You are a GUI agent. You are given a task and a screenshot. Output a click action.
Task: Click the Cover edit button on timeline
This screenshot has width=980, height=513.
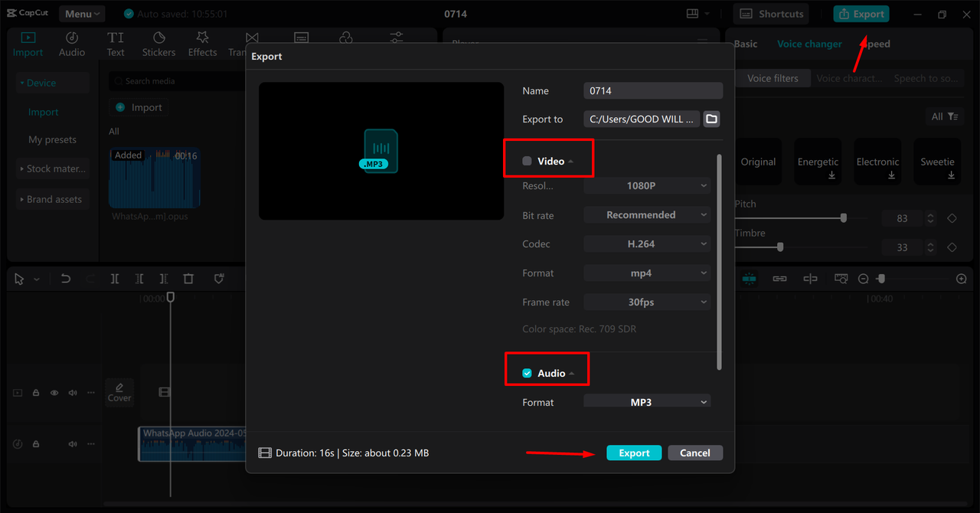[119, 392]
